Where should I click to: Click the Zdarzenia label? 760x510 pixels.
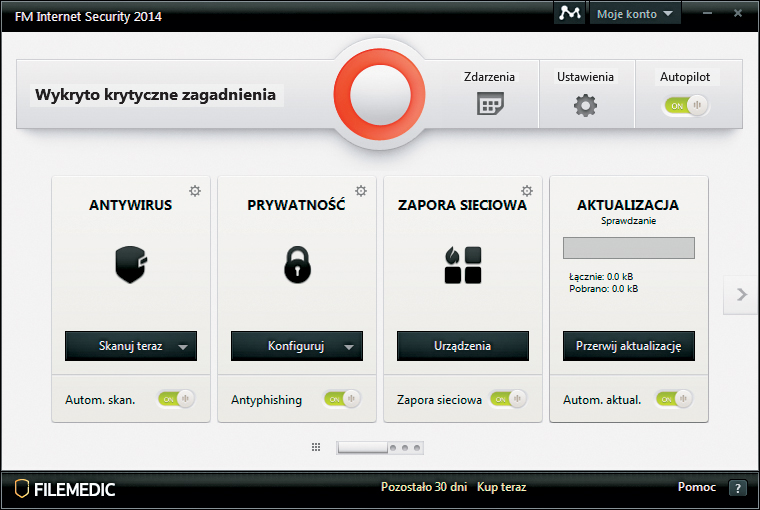(489, 77)
